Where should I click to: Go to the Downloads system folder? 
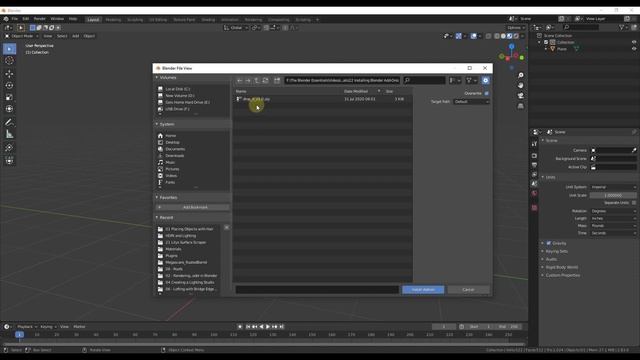[x=175, y=156]
